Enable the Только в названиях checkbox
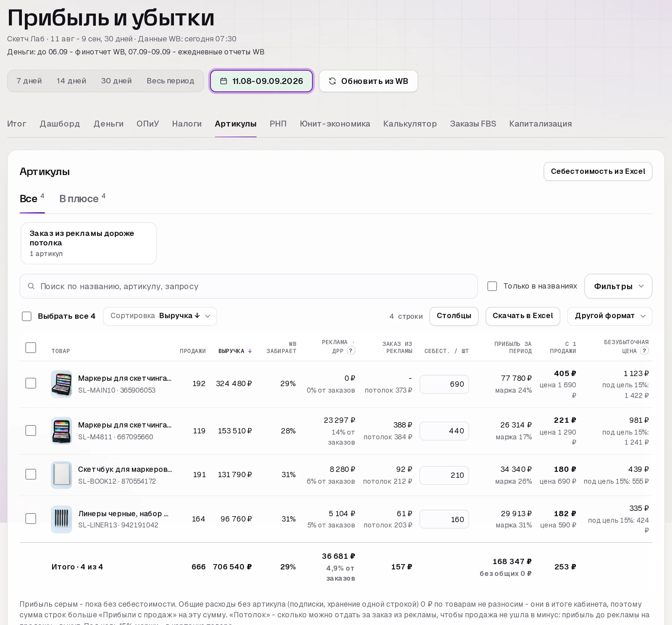This screenshot has height=625, width=672. point(492,286)
